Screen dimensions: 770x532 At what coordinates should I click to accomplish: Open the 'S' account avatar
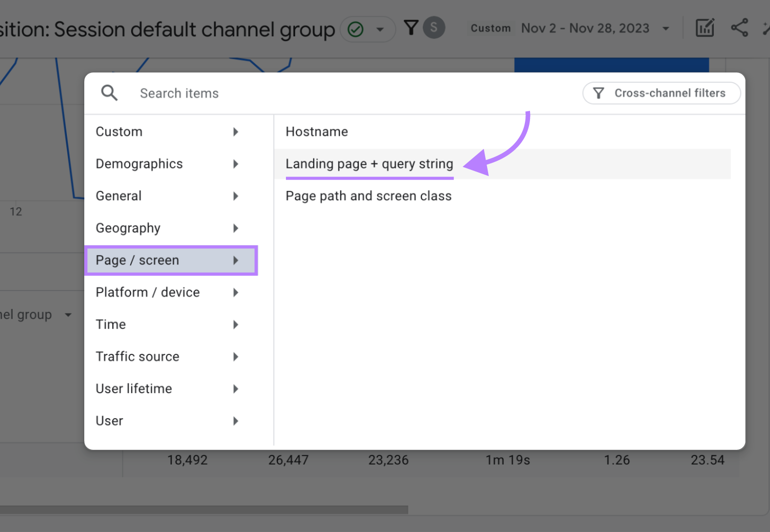[x=434, y=28]
